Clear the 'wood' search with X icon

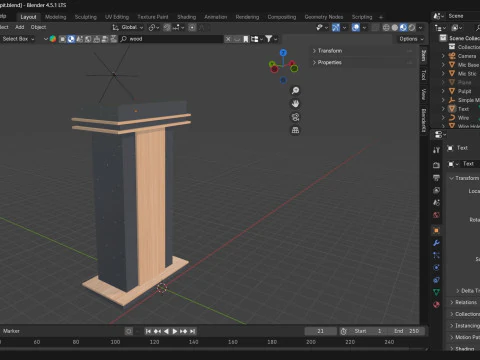tap(228, 39)
